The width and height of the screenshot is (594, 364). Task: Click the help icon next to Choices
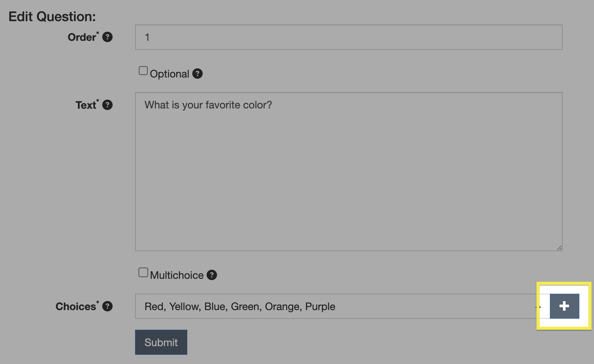tap(107, 306)
